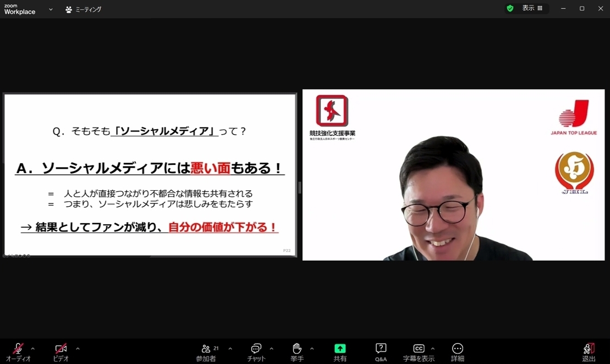This screenshot has height=364, width=610.
Task: Click the green encryption shield icon
Action: coord(510,8)
